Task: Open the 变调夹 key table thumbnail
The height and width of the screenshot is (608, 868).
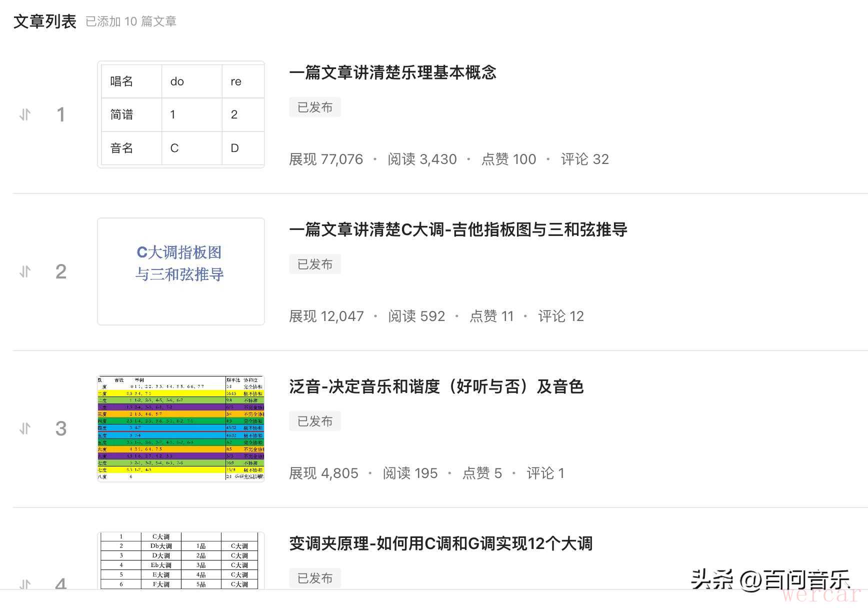Action: pos(180,560)
